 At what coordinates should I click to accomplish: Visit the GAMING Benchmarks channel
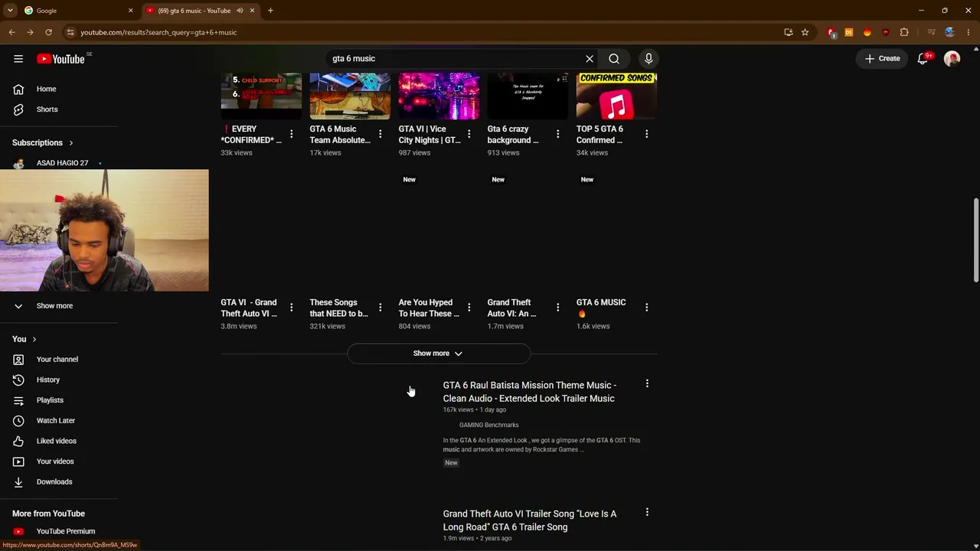(488, 425)
